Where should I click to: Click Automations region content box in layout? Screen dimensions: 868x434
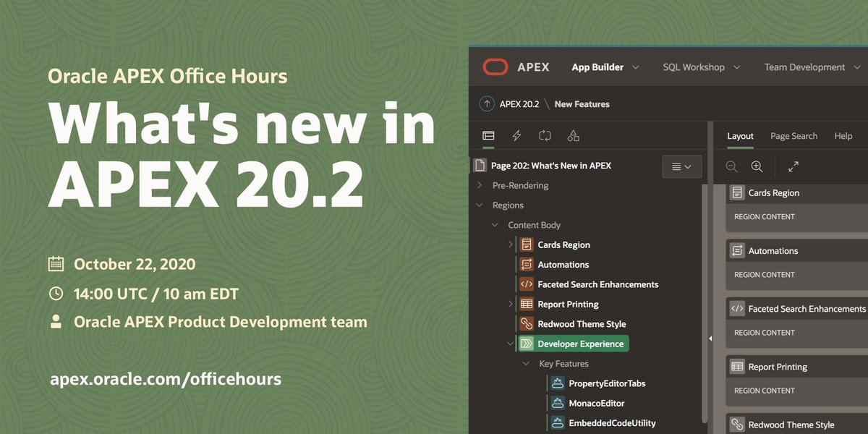tap(796, 275)
